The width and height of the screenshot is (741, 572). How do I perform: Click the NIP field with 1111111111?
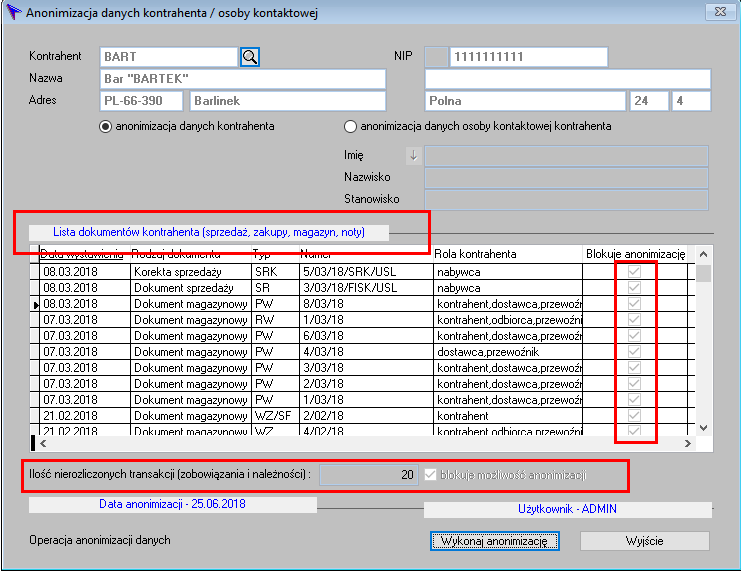coord(579,57)
